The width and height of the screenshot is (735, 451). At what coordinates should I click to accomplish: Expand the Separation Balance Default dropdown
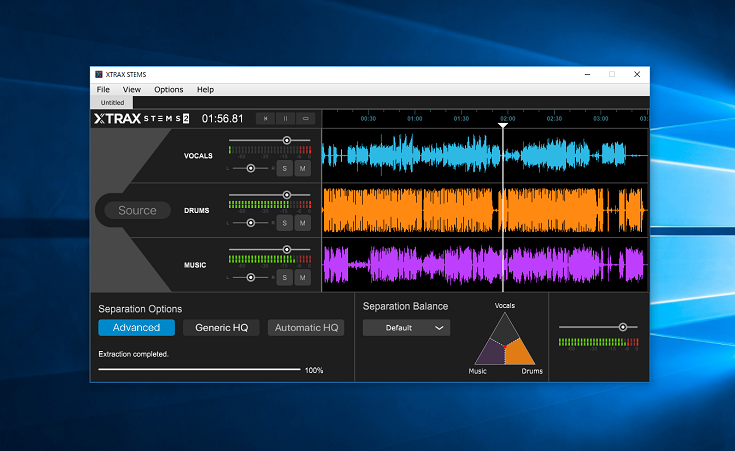point(406,328)
